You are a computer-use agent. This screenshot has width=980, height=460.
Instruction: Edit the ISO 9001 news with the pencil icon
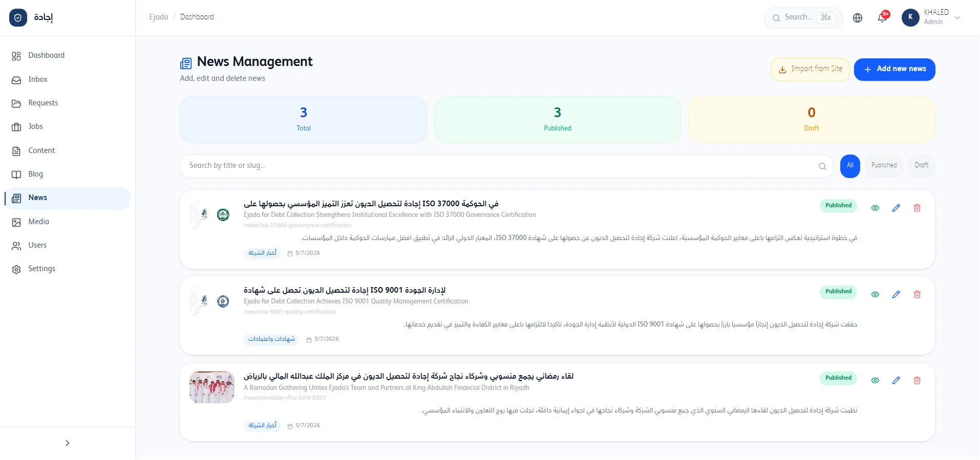click(896, 294)
